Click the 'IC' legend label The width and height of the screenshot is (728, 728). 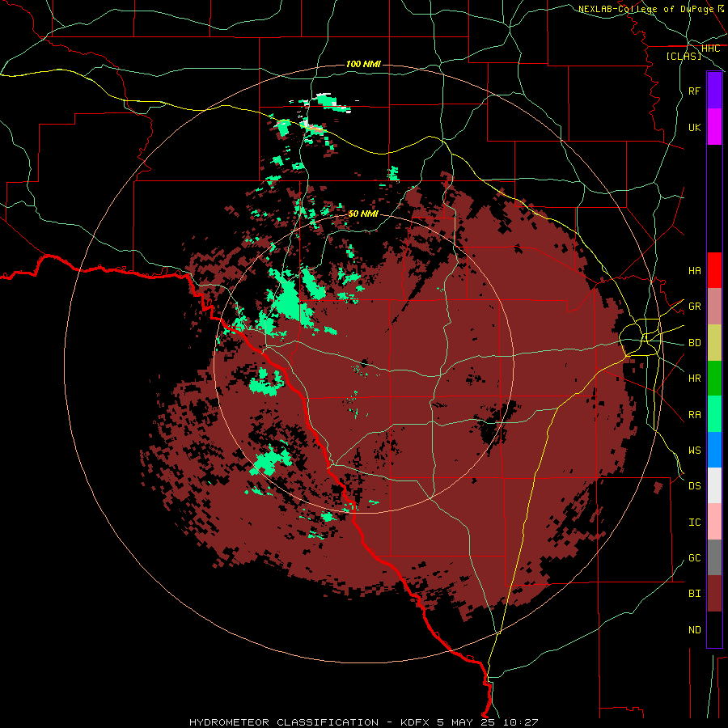pos(694,522)
